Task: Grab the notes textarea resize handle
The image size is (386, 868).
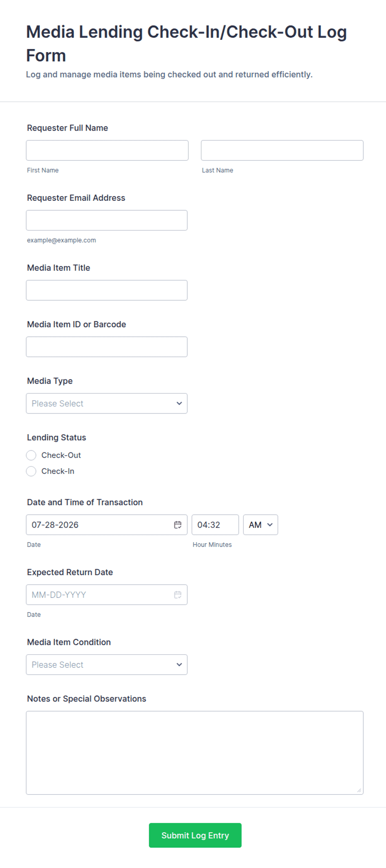Action: [x=359, y=790]
